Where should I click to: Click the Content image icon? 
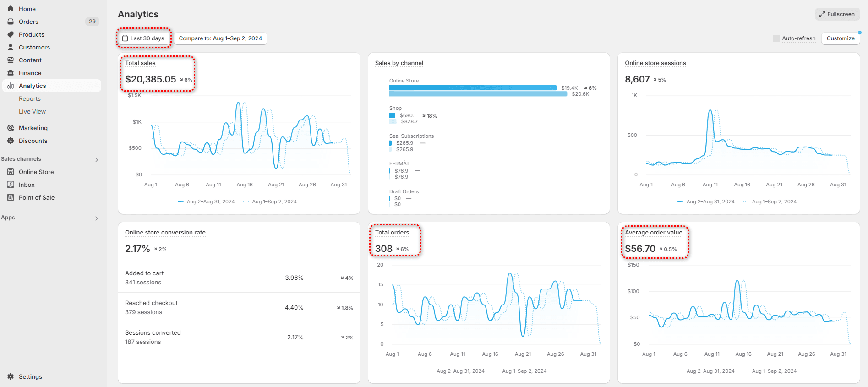11,60
